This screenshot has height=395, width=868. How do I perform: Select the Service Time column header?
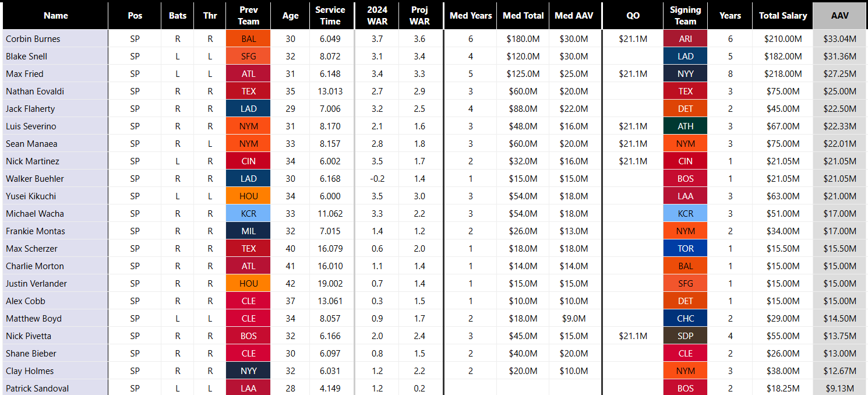coord(330,16)
